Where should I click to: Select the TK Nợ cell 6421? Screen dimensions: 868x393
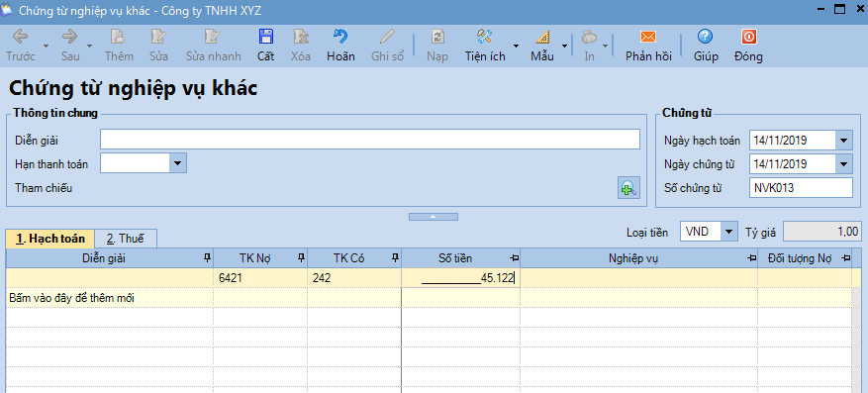click(260, 278)
